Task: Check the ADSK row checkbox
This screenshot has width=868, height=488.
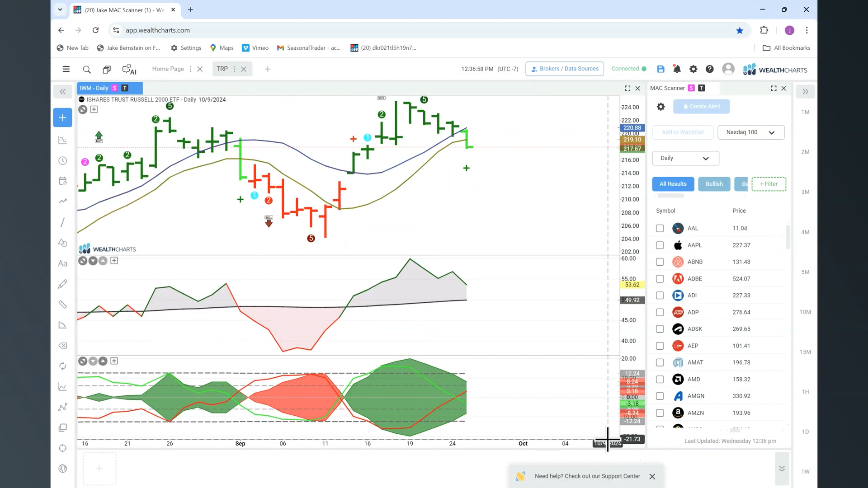Action: pyautogui.click(x=660, y=329)
